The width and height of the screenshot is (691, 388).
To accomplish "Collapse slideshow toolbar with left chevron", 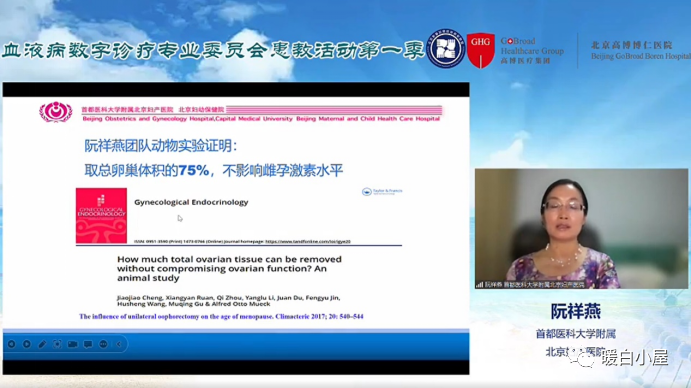I will pos(119,344).
